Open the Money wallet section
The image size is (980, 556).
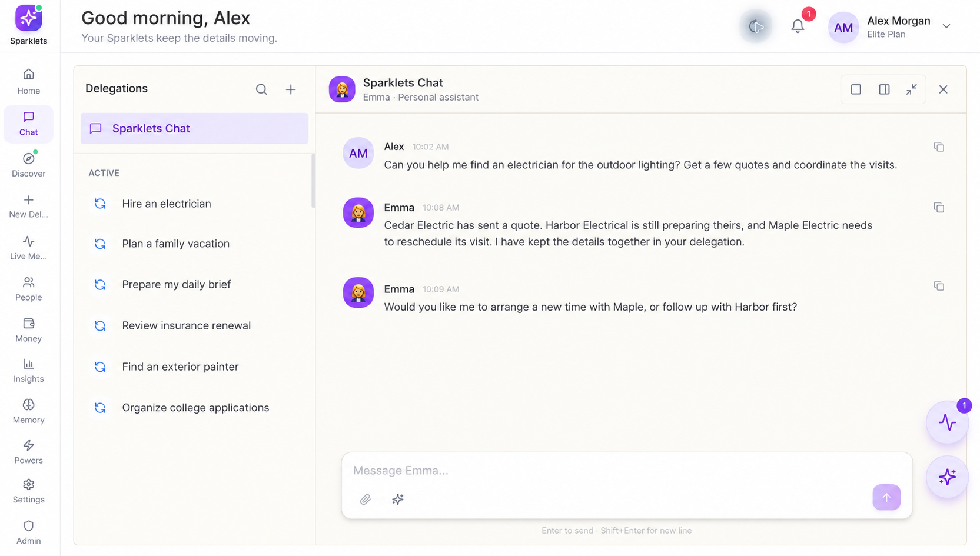point(28,330)
